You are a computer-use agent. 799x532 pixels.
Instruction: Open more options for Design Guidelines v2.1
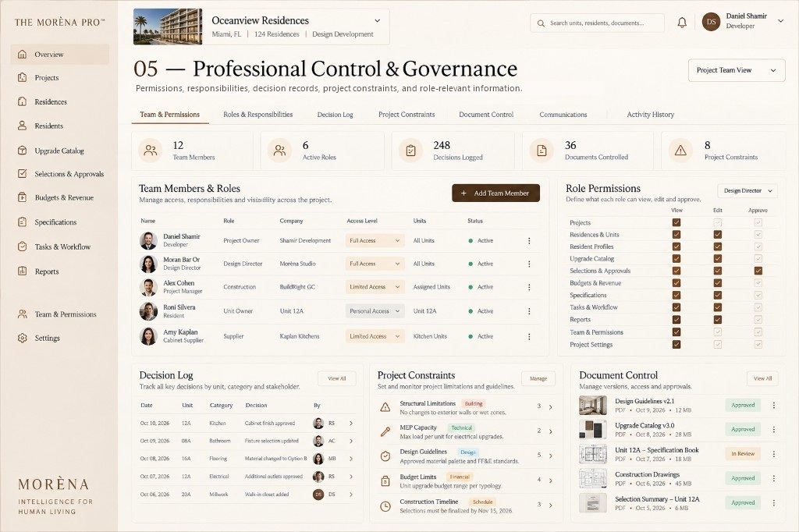773,405
